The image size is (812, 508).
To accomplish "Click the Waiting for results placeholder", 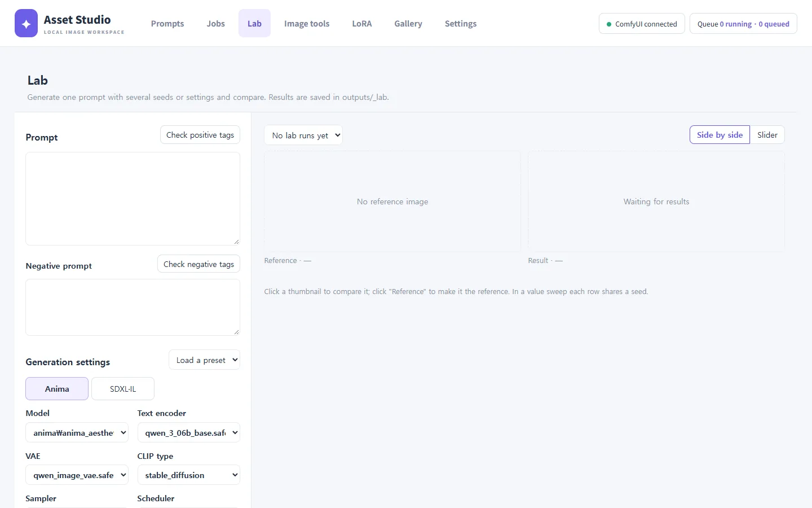I will (x=656, y=202).
